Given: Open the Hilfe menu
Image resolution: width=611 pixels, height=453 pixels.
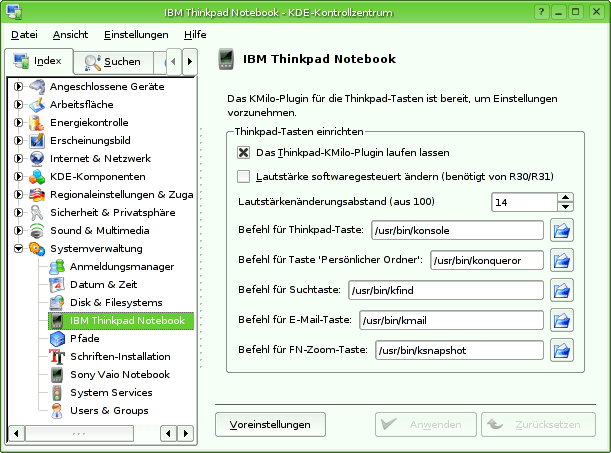Looking at the screenshot, I should (x=195, y=35).
